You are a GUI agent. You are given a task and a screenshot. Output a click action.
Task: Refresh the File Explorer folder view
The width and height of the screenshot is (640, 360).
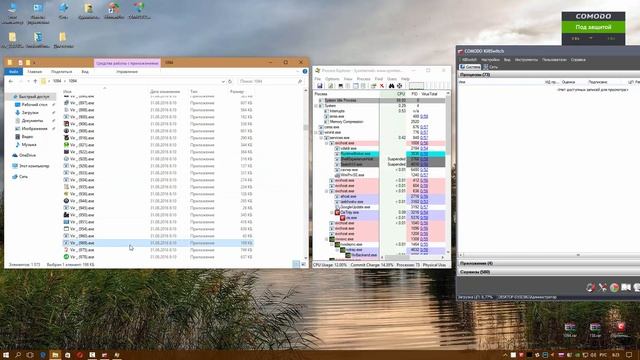pos(230,81)
